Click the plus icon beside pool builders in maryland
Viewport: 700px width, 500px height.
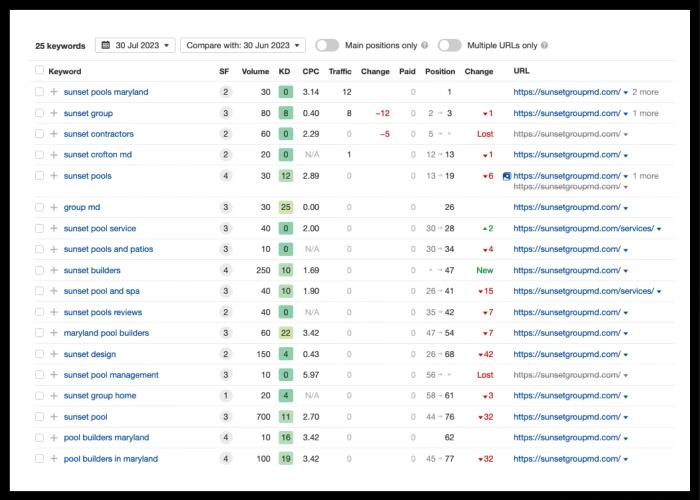pos(54,458)
